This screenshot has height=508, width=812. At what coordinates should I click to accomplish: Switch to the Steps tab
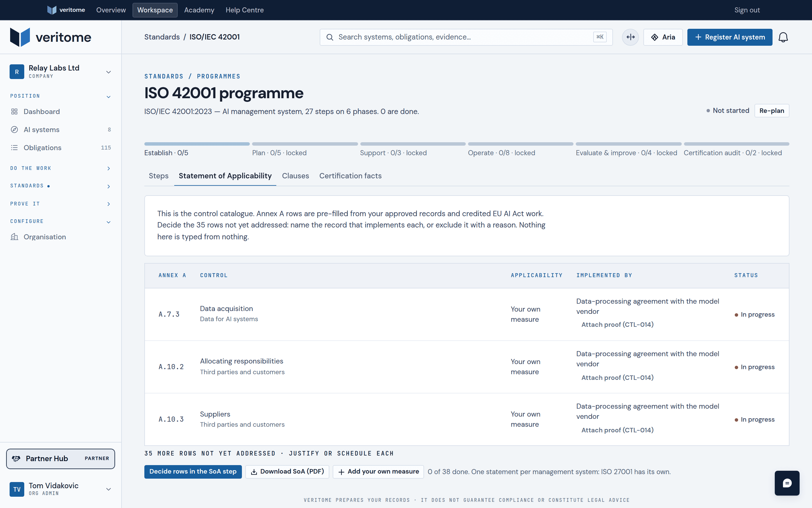158,176
